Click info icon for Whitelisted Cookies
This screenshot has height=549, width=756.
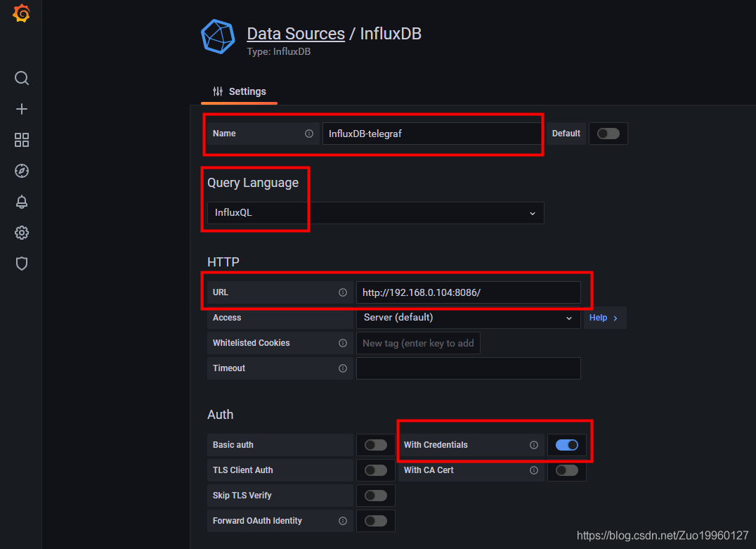(x=343, y=343)
